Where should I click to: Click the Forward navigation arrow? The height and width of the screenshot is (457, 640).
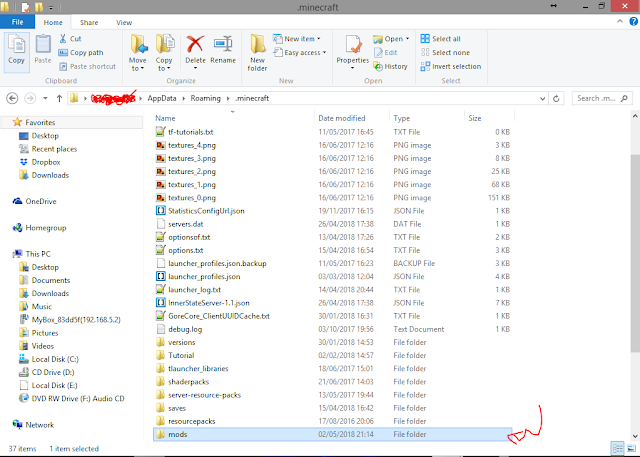(30, 98)
